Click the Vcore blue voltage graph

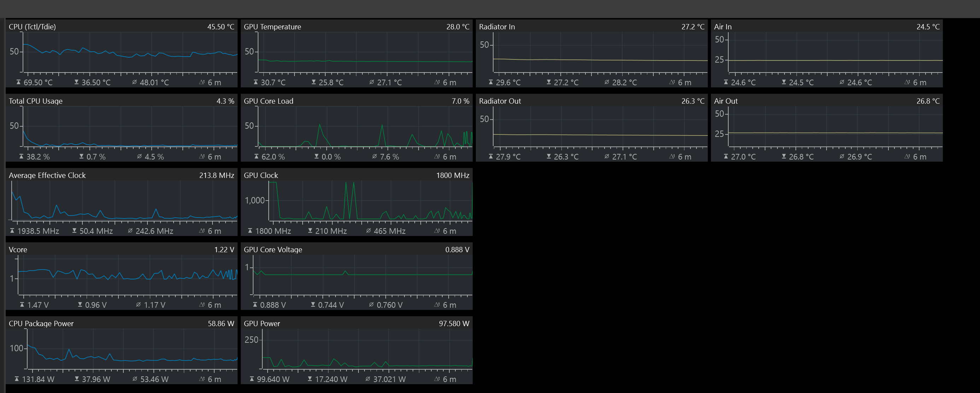tap(127, 275)
